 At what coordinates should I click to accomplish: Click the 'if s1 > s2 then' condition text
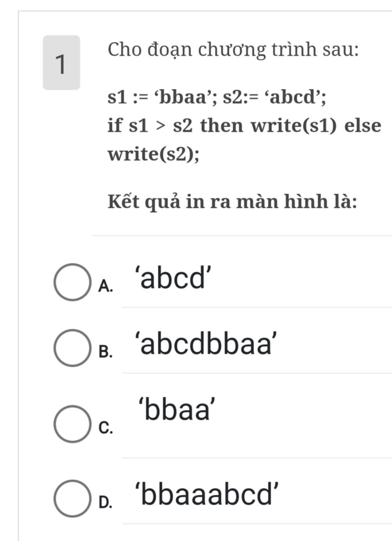coord(175,126)
